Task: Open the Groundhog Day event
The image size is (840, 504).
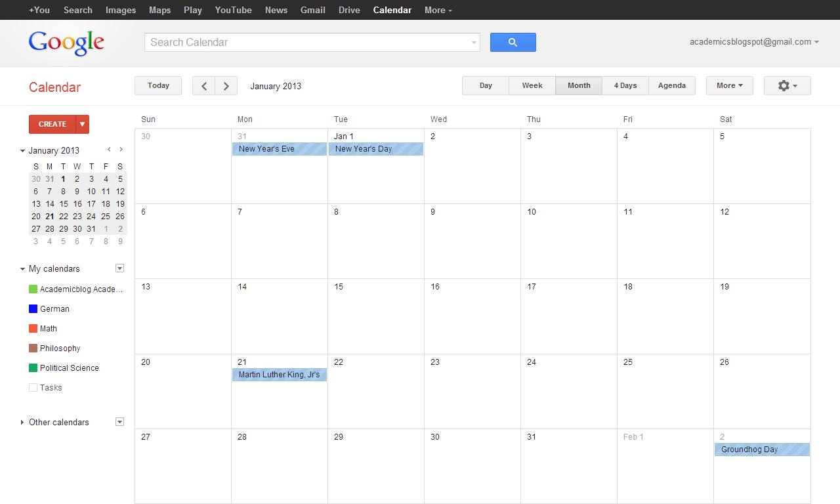Action: click(762, 450)
